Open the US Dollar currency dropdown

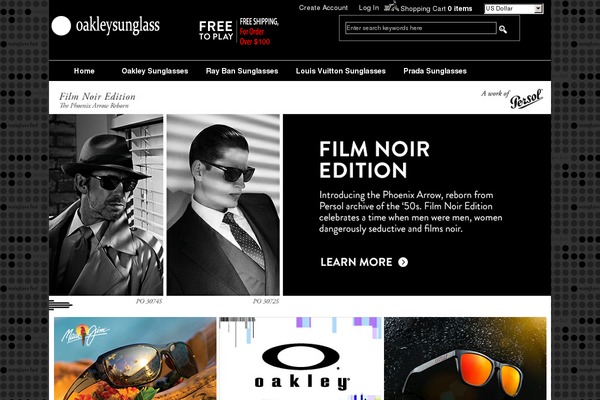[514, 8]
